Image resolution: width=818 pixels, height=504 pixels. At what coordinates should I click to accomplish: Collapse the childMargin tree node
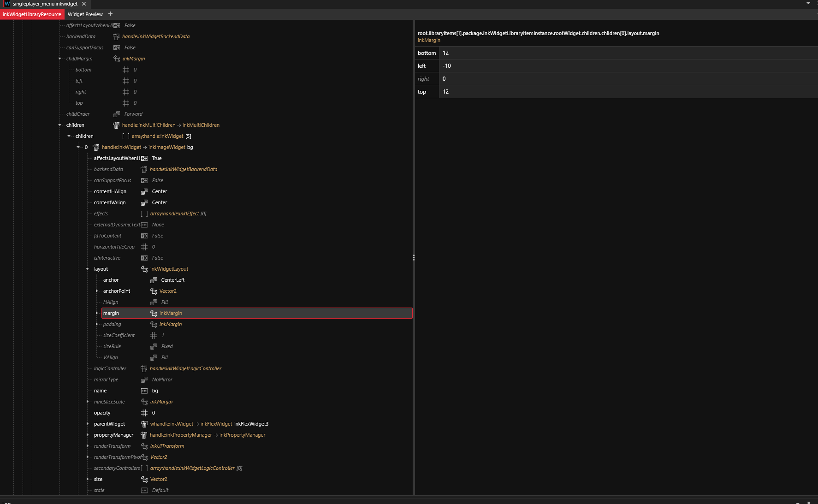coord(59,59)
